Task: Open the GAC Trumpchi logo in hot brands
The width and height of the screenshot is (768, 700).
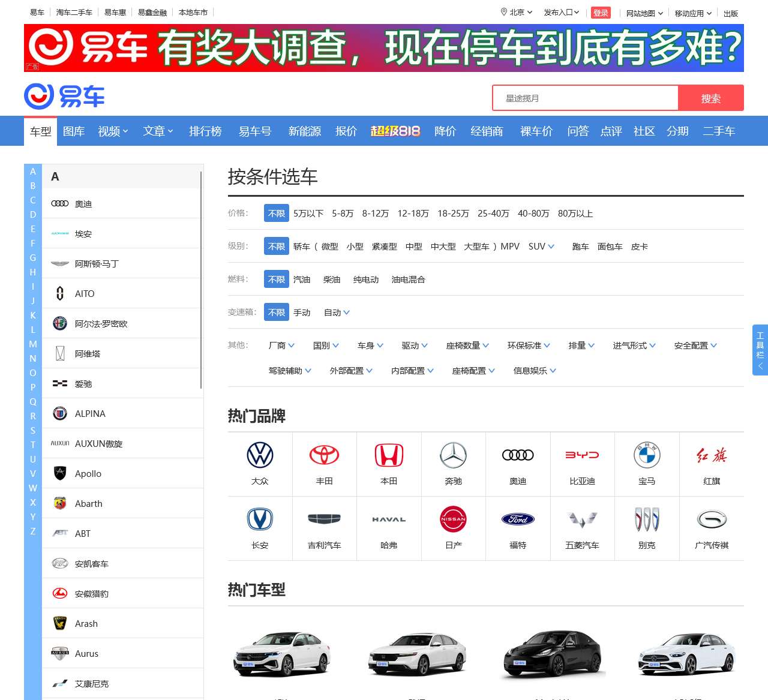Action: 712,519
